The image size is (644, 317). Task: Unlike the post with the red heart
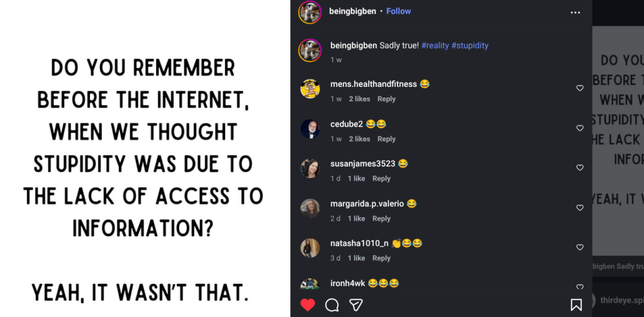[308, 305]
